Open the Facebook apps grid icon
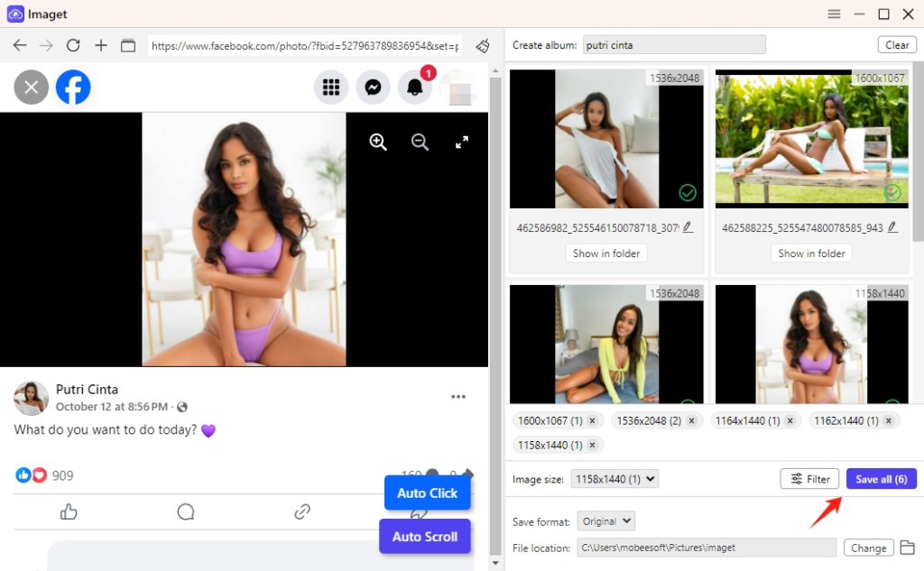Screen dimensions: 924x571 (331, 87)
